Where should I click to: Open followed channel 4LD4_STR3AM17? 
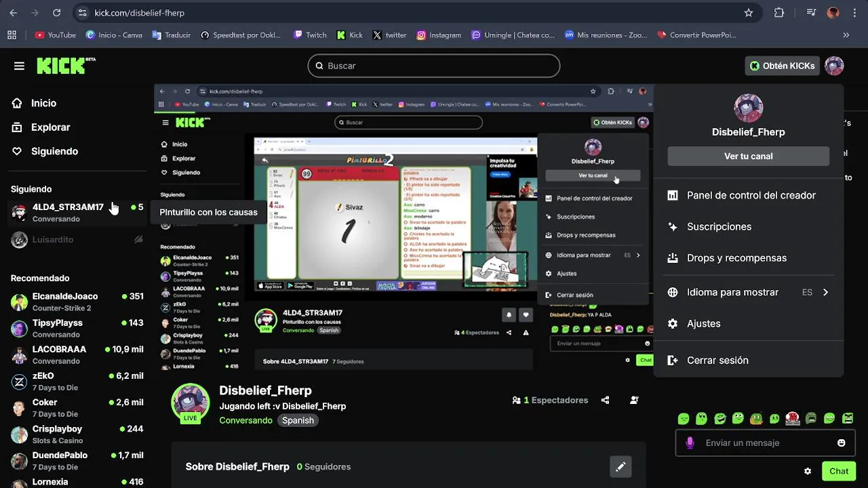coord(77,212)
